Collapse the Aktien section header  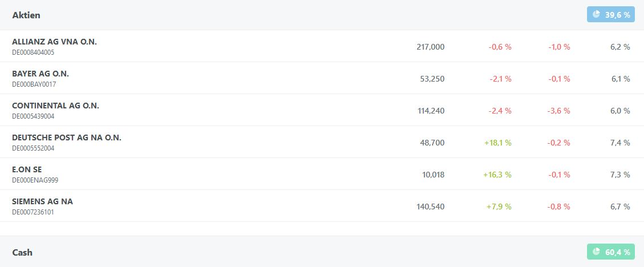[26, 15]
